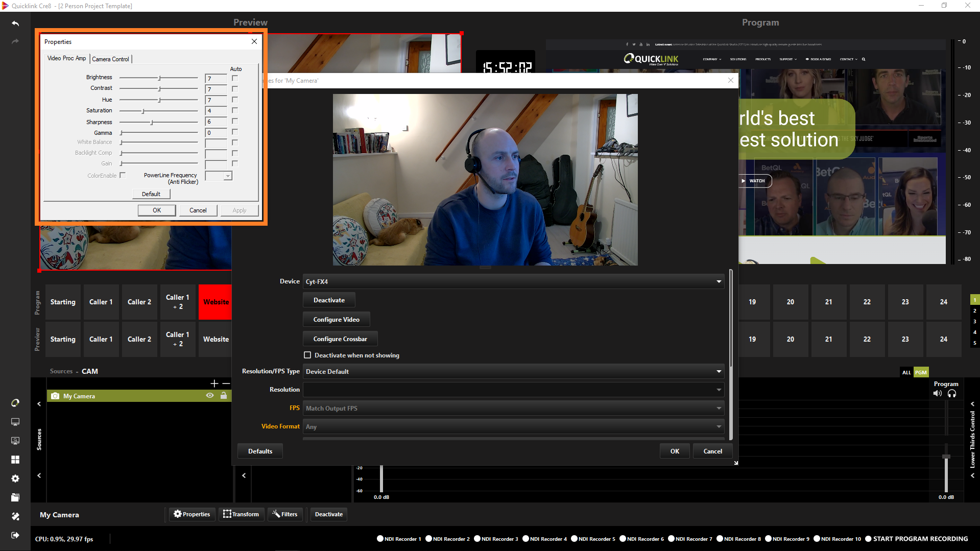Open the Device dropdown Cyt-FX4

point(513,281)
